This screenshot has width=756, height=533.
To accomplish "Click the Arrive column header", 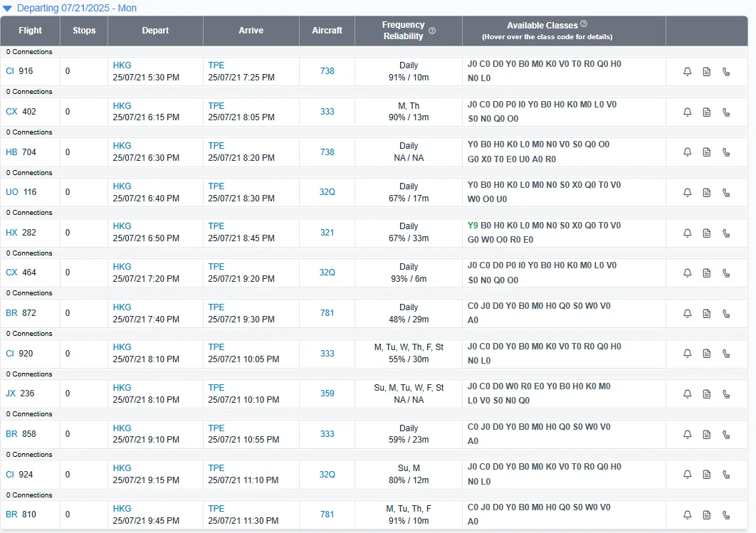I will (x=251, y=31).
